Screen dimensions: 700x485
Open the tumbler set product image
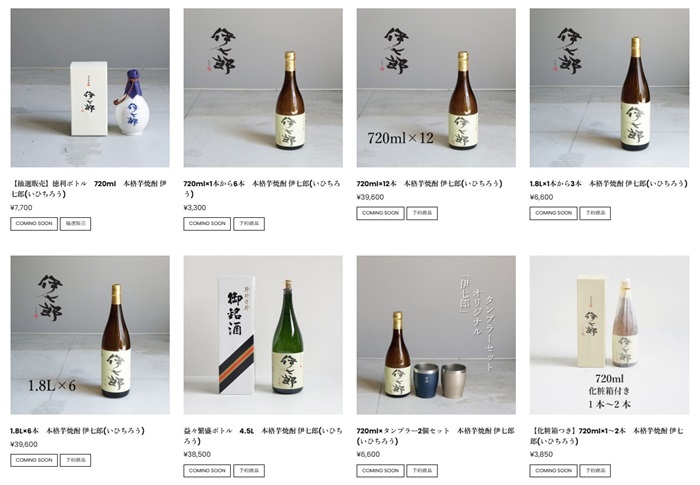[x=436, y=335]
